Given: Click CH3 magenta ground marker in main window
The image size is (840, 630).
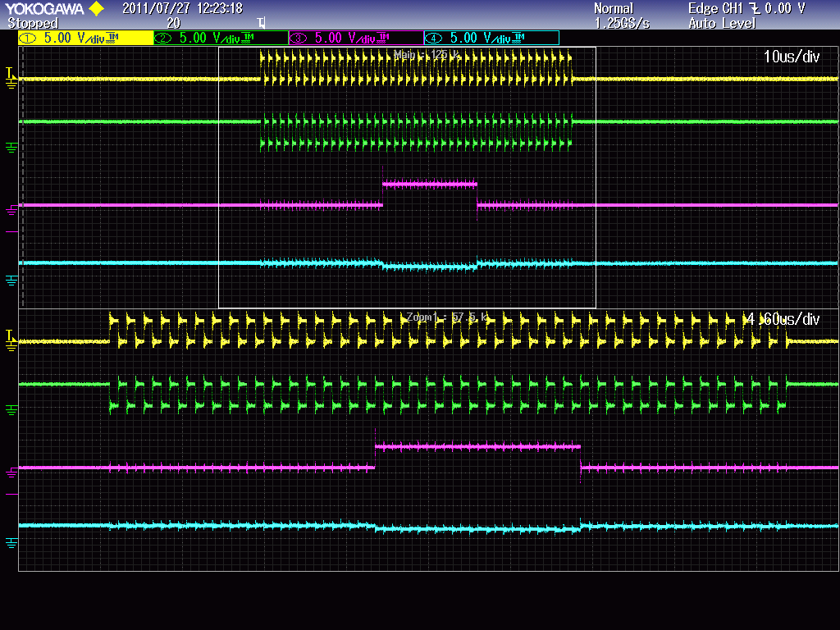Looking at the screenshot, I should click(x=11, y=211).
